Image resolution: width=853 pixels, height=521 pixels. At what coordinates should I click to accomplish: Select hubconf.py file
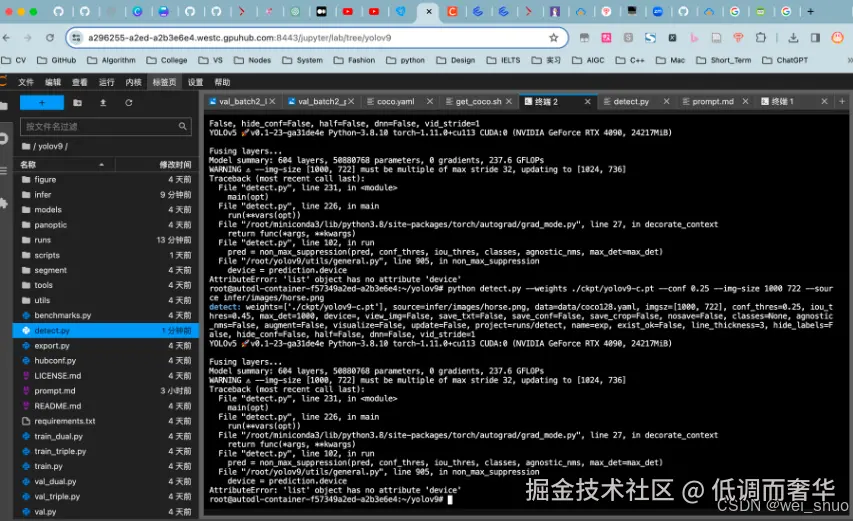click(106, 361)
